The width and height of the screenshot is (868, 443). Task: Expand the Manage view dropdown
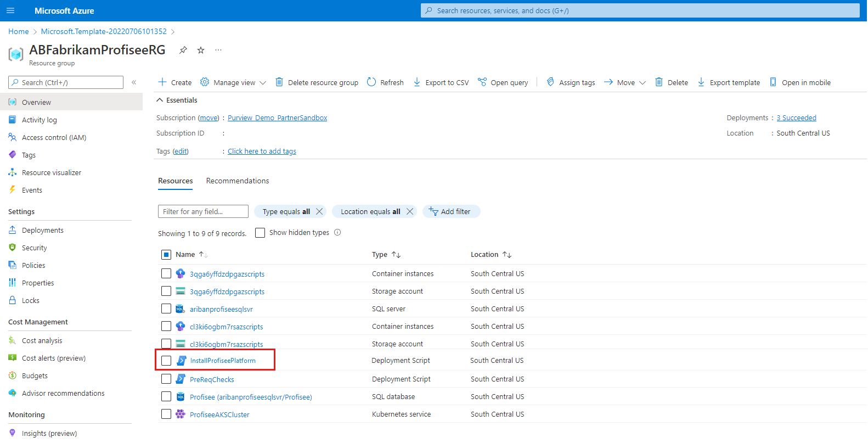(x=233, y=82)
